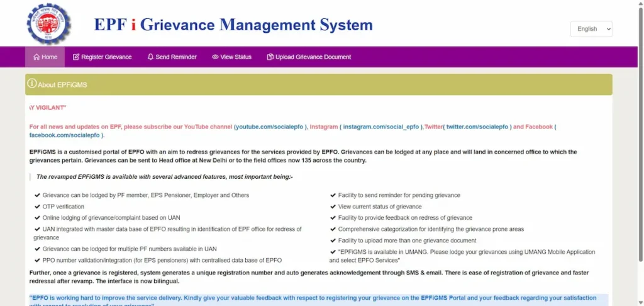The height and width of the screenshot is (306, 644).
Task: Click the checkmark beside OTP verification
Action: click(x=37, y=207)
